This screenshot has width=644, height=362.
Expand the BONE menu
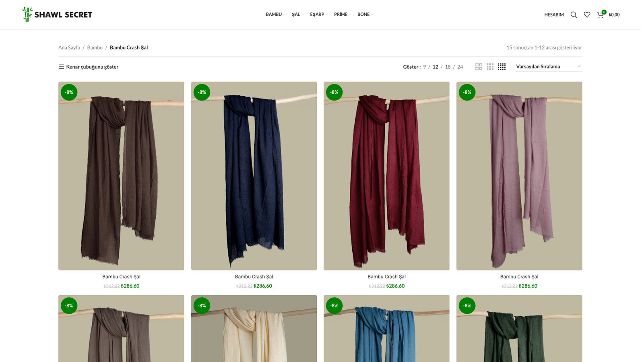click(x=365, y=14)
